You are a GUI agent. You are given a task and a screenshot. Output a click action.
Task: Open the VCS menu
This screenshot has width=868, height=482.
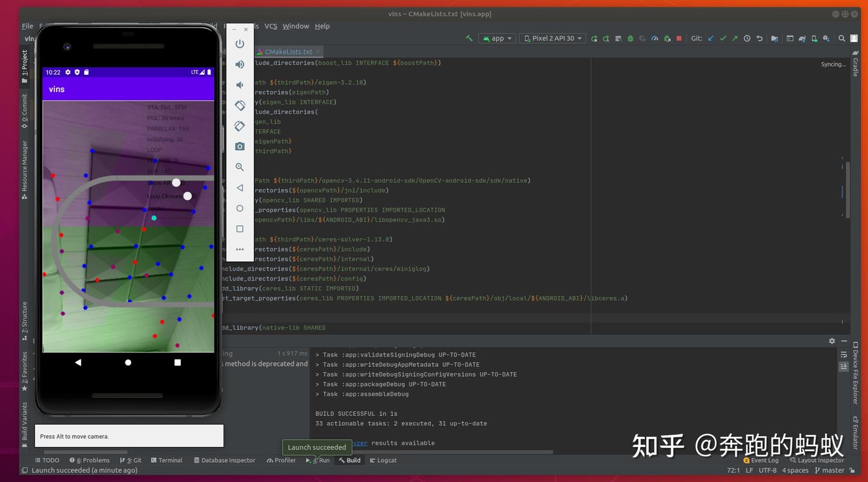click(271, 26)
